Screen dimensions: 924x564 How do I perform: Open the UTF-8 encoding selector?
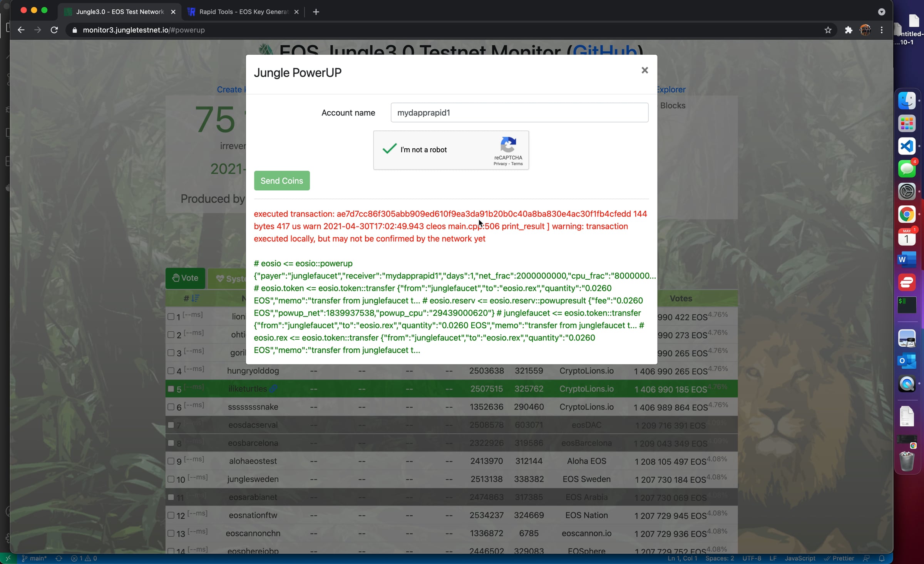pos(752,559)
